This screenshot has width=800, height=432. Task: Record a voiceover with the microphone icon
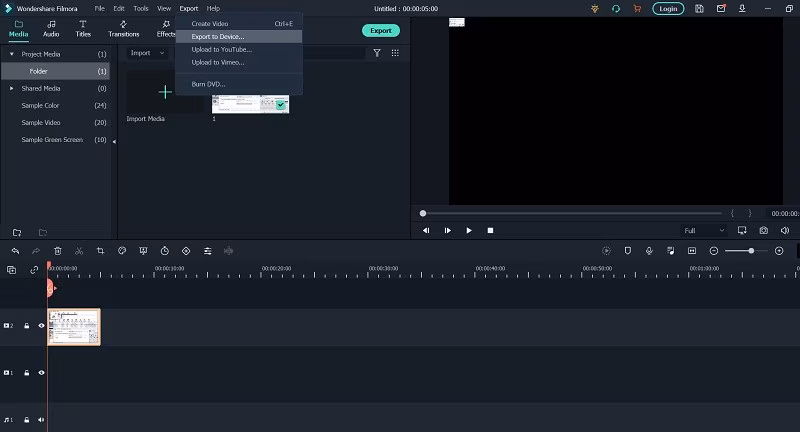click(649, 251)
